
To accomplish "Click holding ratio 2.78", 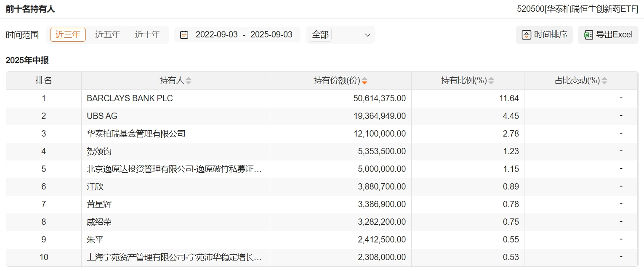I will [511, 134].
